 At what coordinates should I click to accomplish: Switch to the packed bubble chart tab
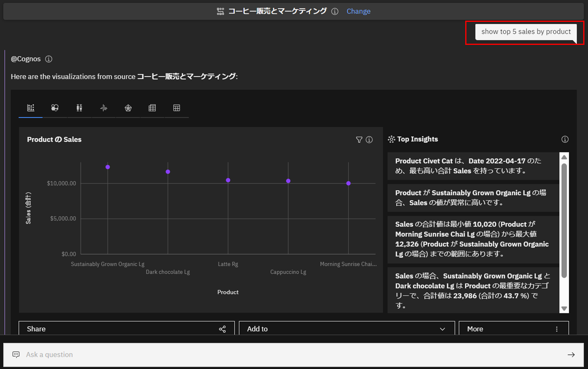point(55,108)
